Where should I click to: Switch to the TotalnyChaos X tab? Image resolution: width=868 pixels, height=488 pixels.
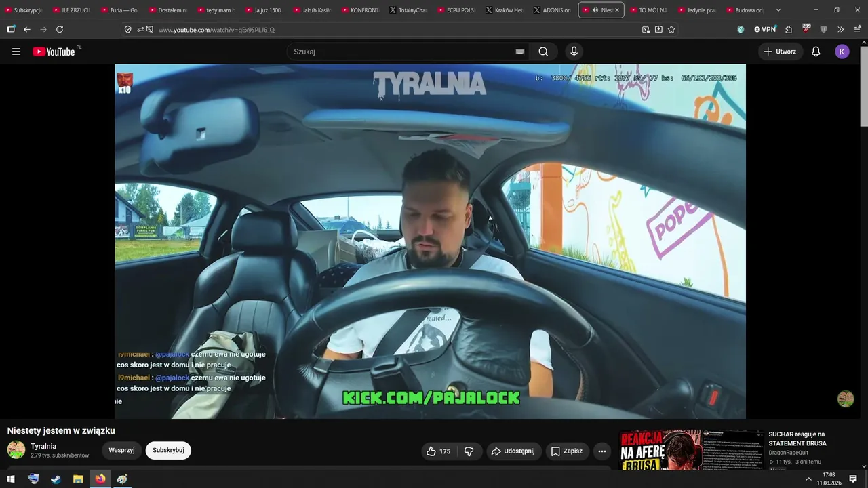[x=409, y=10]
